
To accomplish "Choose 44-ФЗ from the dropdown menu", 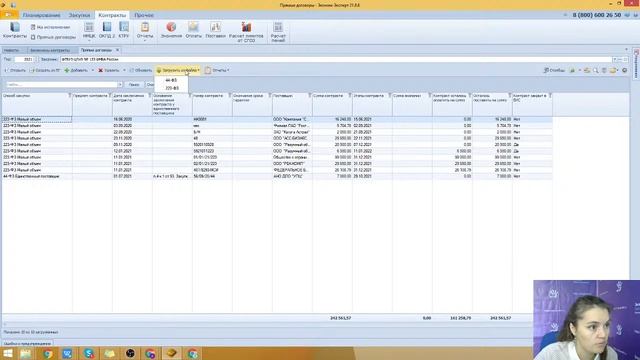I will pyautogui.click(x=171, y=80).
